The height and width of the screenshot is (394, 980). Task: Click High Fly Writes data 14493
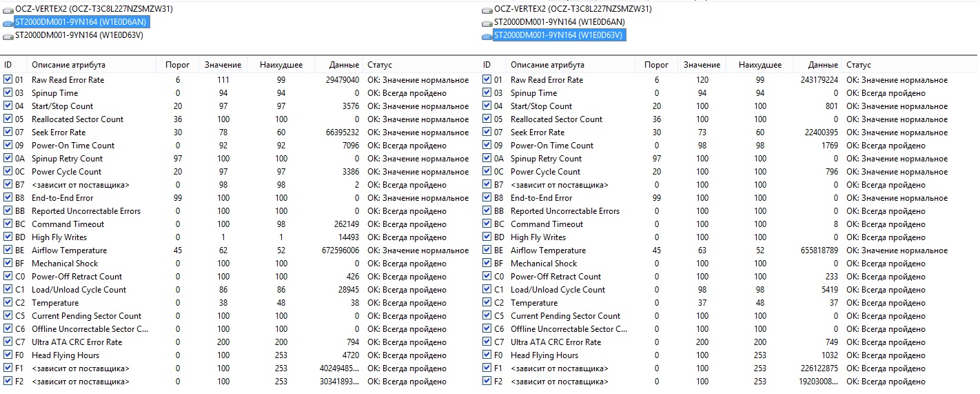pyautogui.click(x=347, y=237)
